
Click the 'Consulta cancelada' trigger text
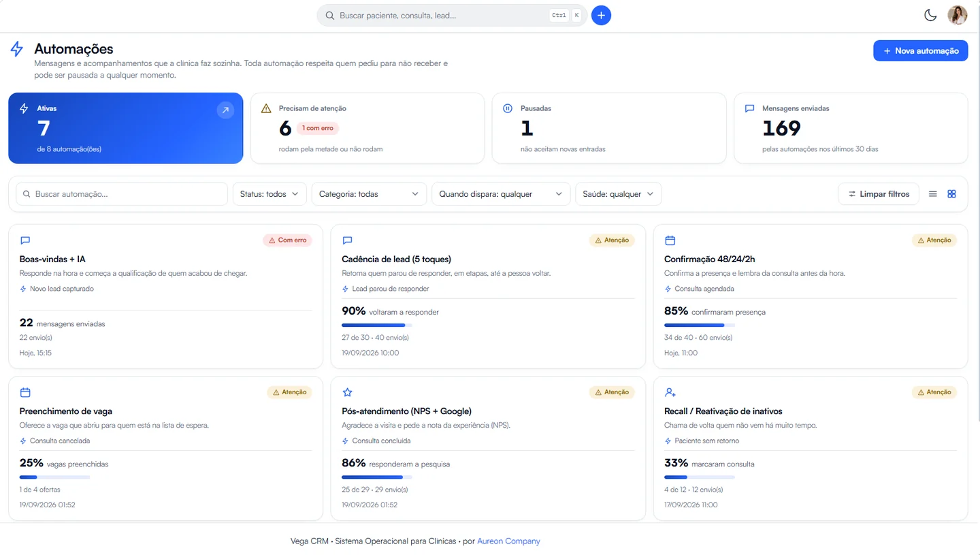pos(60,441)
